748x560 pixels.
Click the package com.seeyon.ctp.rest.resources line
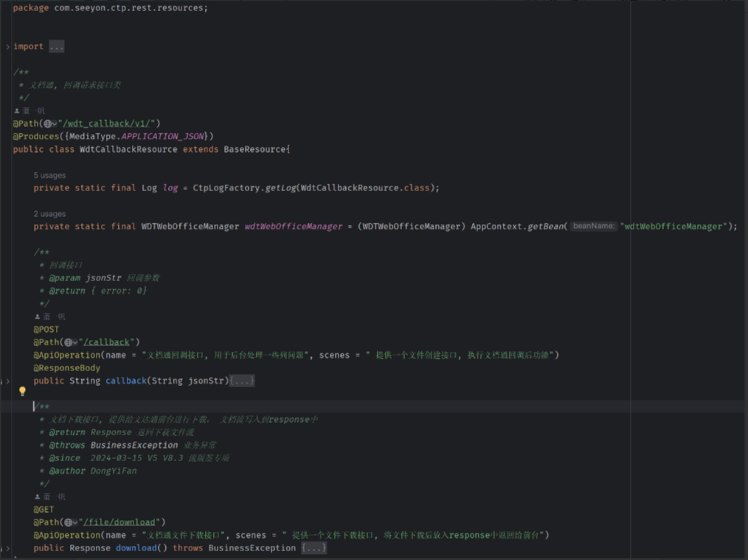click(x=110, y=8)
